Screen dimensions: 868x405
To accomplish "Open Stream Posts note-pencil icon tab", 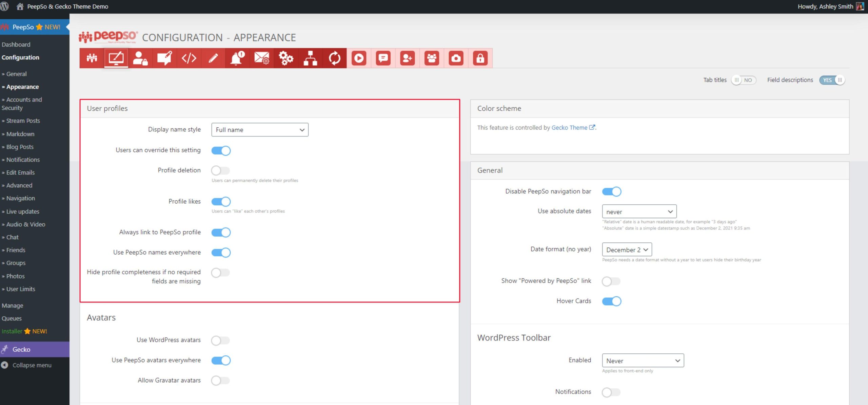I will 164,58.
